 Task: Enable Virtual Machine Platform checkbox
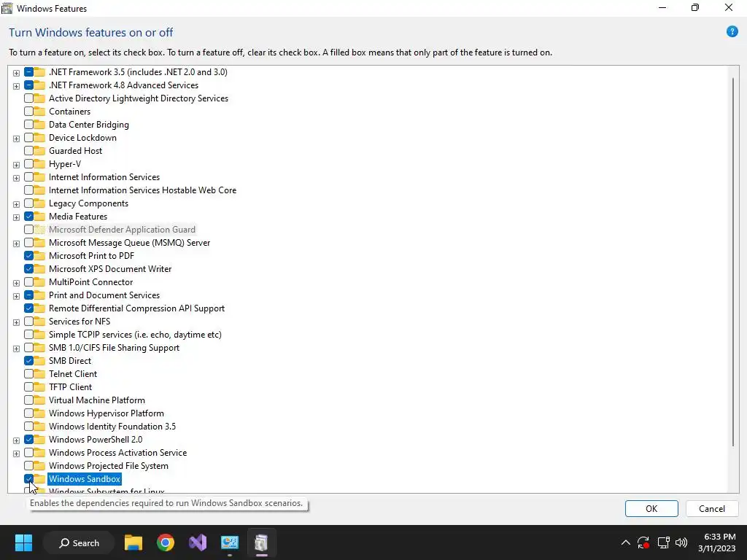28,400
